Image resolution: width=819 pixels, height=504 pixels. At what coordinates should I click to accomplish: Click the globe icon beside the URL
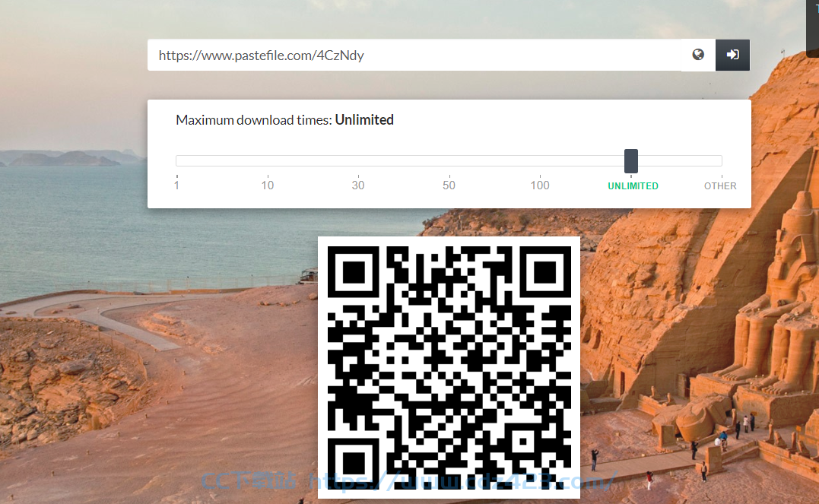coord(698,55)
